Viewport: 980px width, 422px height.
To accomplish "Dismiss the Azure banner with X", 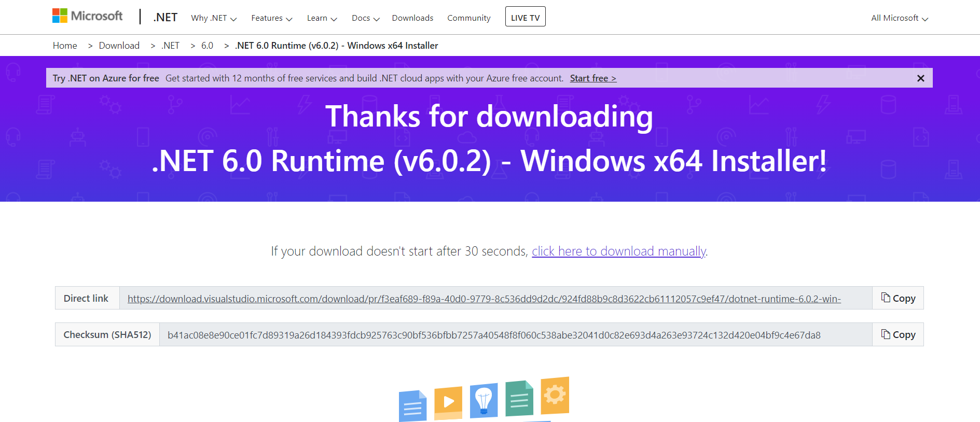I will [x=921, y=78].
